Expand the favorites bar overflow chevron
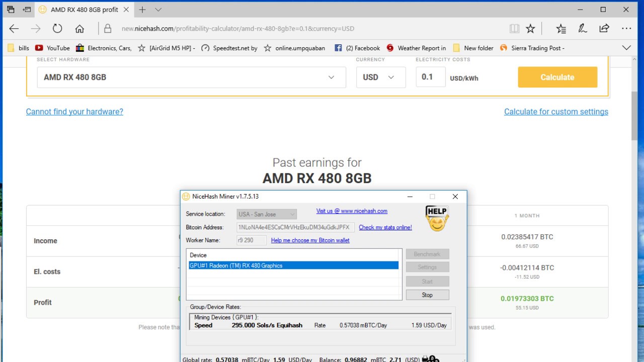Image resolution: width=644 pixels, height=362 pixels. click(x=626, y=48)
